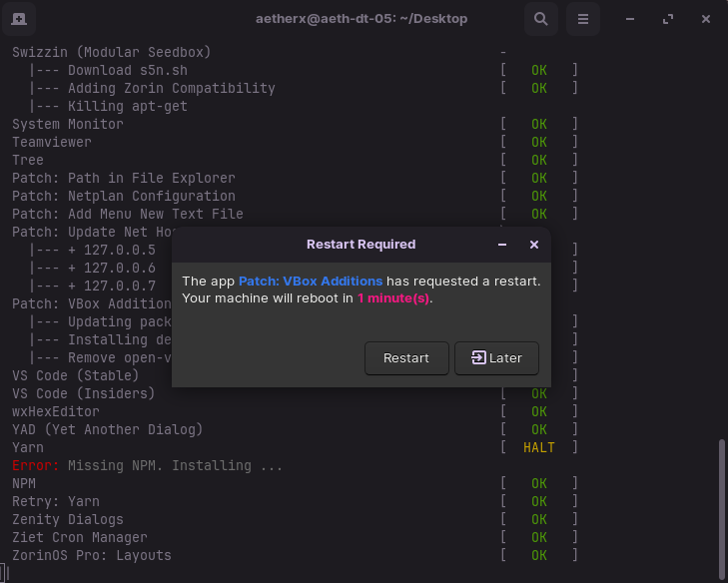The image size is (728, 583).
Task: Click the "Download s5n.sh" line
Action: 128,70
